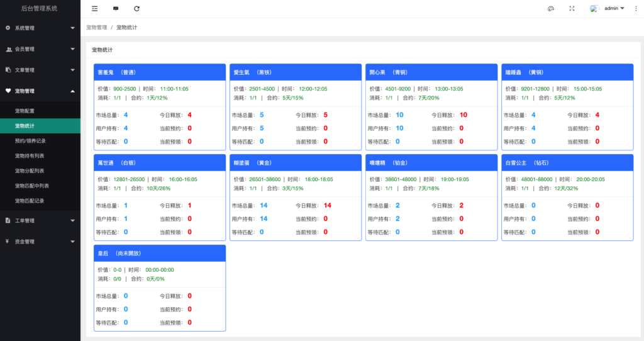The width and height of the screenshot is (644, 341).
Task: Open the vertical dots more menu
Action: [x=636, y=9]
